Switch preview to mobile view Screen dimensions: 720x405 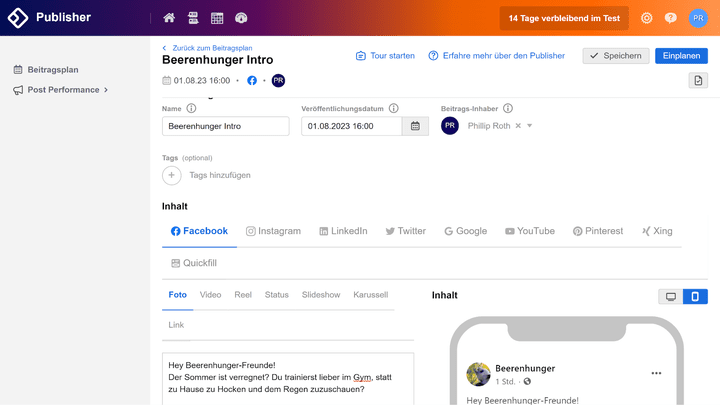tap(695, 297)
